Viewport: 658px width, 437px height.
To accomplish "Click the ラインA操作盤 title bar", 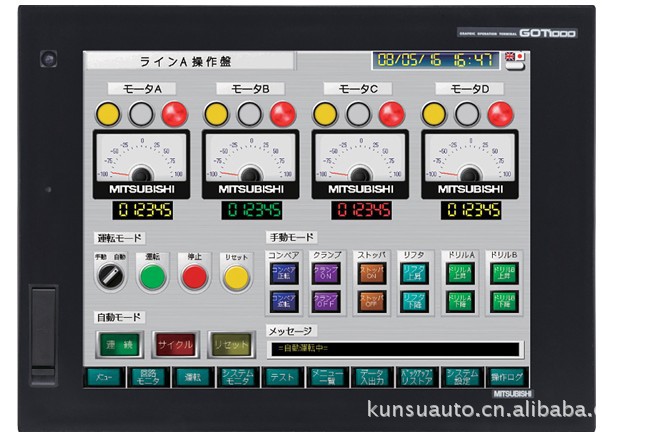I will coord(189,61).
